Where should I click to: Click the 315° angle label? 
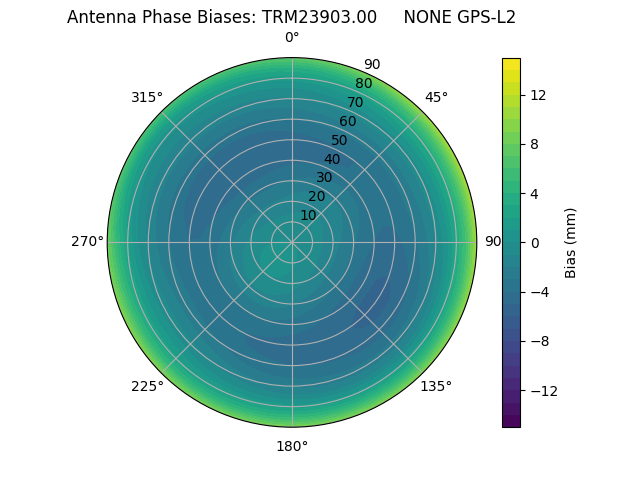pyautogui.click(x=147, y=97)
